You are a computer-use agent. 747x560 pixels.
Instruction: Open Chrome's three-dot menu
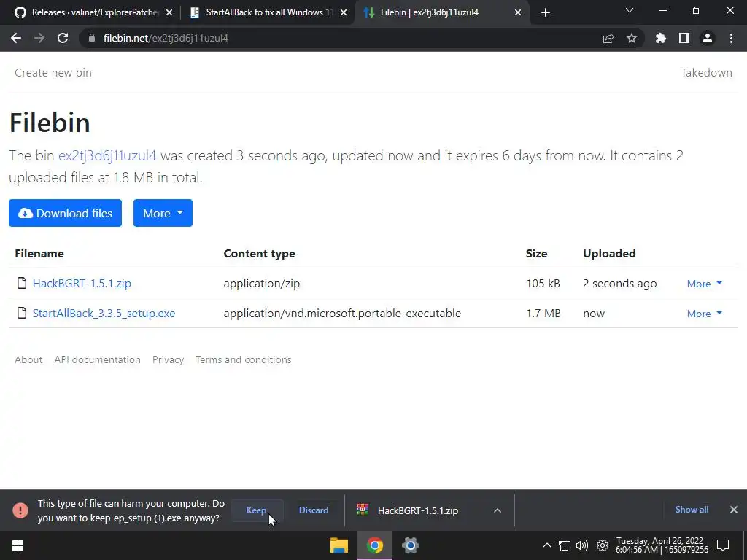(731, 38)
